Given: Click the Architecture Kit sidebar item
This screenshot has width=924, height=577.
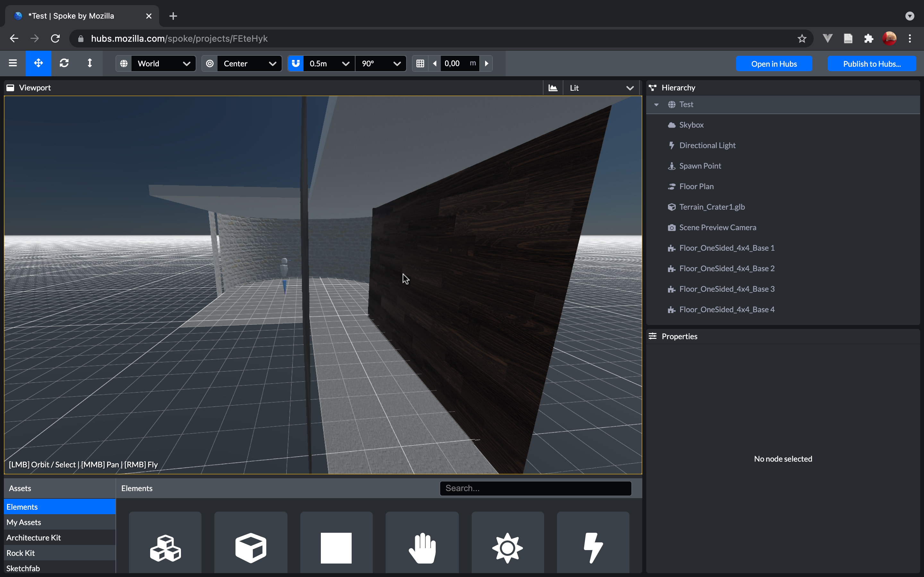Looking at the screenshot, I should click(33, 537).
